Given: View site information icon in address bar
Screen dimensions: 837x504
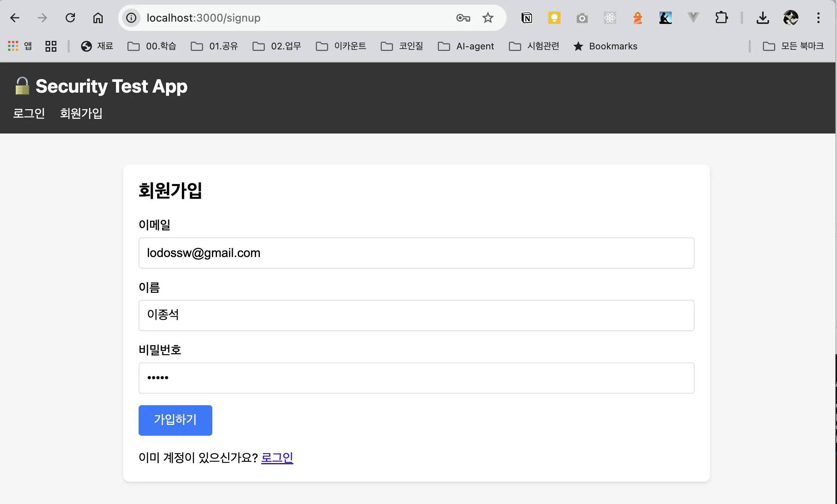Looking at the screenshot, I should pyautogui.click(x=131, y=18).
